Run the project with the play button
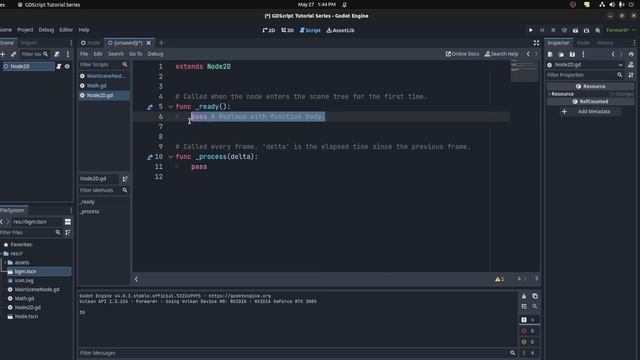Screen dimensions: 640x360 [x=531, y=30]
